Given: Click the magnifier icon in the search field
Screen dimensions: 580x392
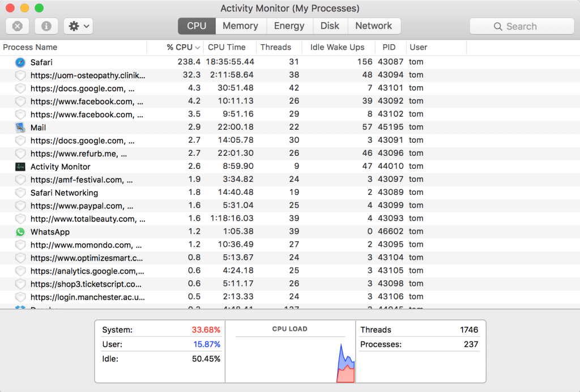Looking at the screenshot, I should tap(498, 26).
